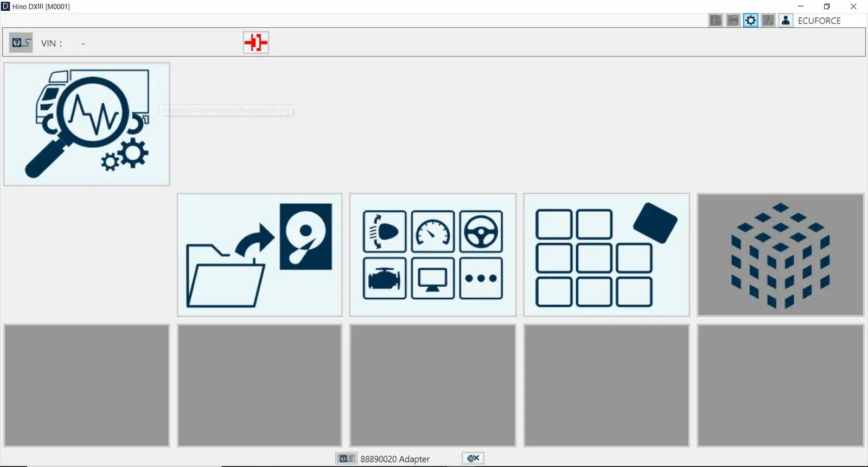Click the grayed 3D cube tile

780,255
